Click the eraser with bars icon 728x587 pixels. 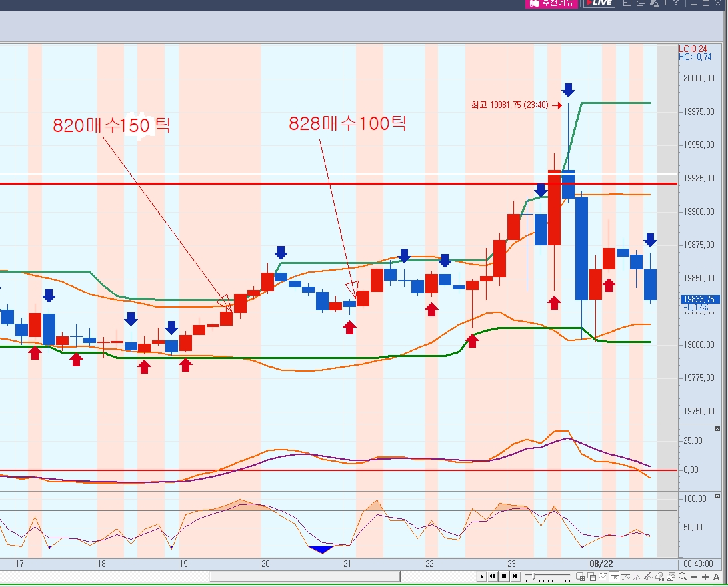659,577
